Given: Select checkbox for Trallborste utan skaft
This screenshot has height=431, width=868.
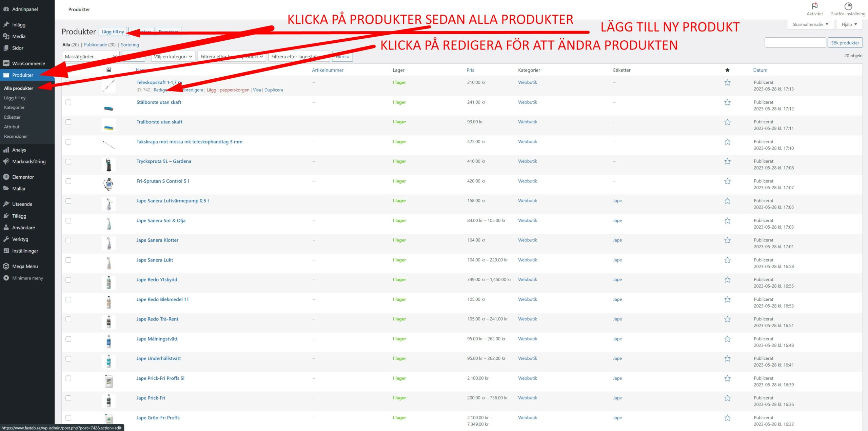Looking at the screenshot, I should click(68, 122).
